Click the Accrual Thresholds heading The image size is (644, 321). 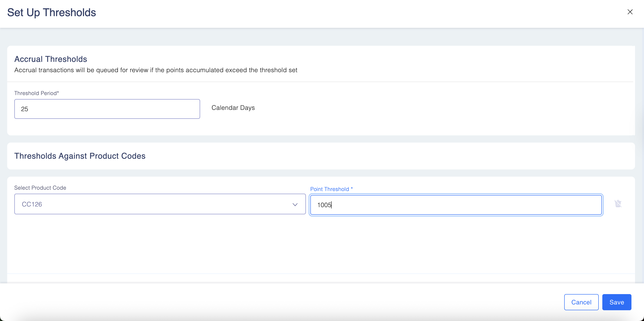tap(51, 59)
